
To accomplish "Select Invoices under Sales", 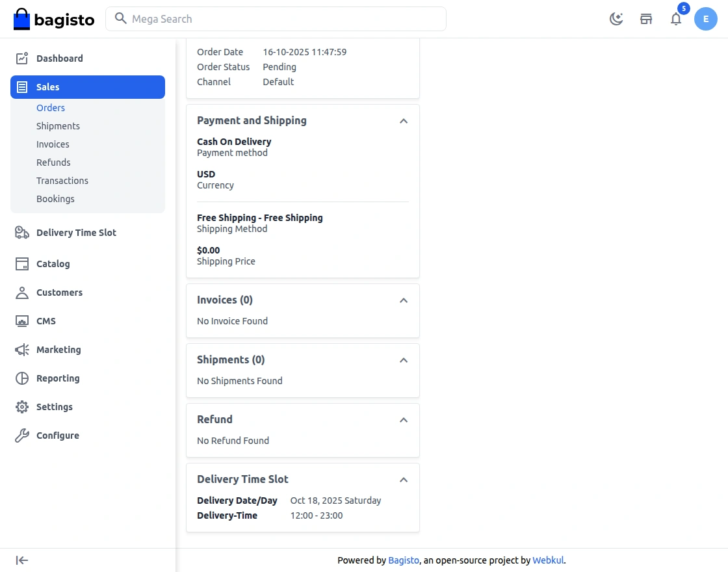I will [53, 144].
